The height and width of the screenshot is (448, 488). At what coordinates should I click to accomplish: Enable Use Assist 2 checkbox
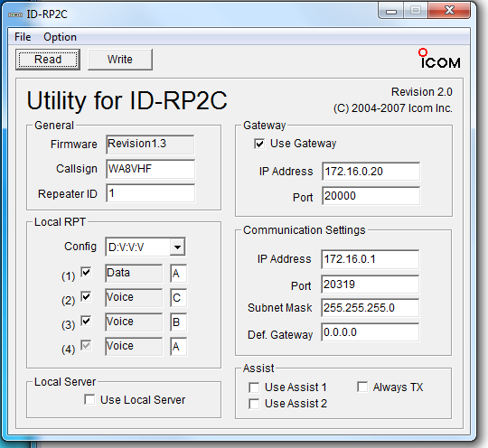coord(254,404)
